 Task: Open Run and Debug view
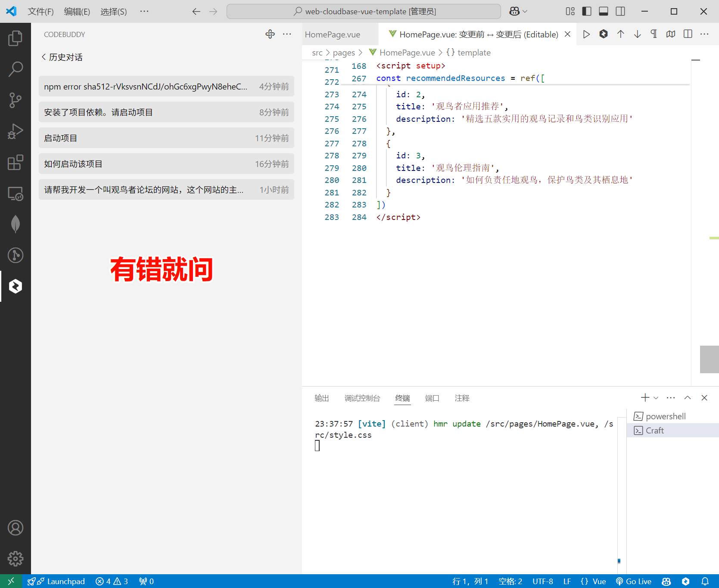pos(16,131)
